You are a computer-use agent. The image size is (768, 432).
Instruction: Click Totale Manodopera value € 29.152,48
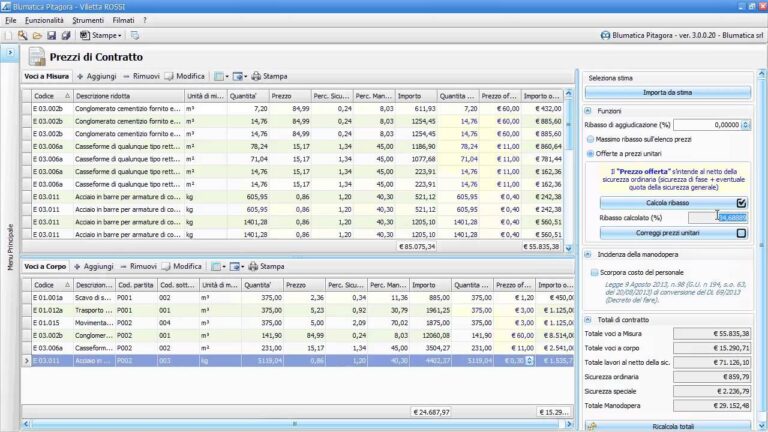712,406
